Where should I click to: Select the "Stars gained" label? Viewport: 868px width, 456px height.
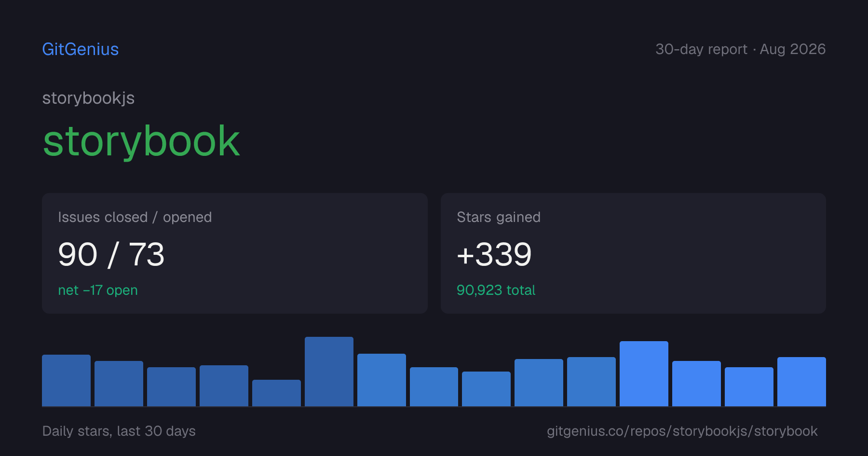click(x=499, y=217)
